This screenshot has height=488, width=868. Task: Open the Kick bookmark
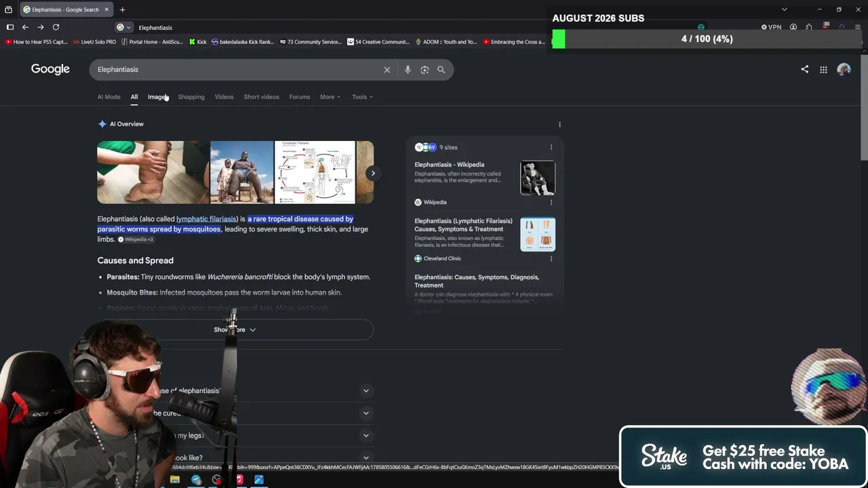197,42
